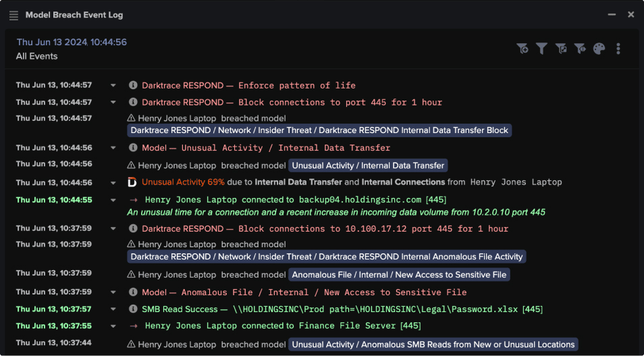
Task: Click the funnel icon with expand arrows
Action: tap(560, 49)
